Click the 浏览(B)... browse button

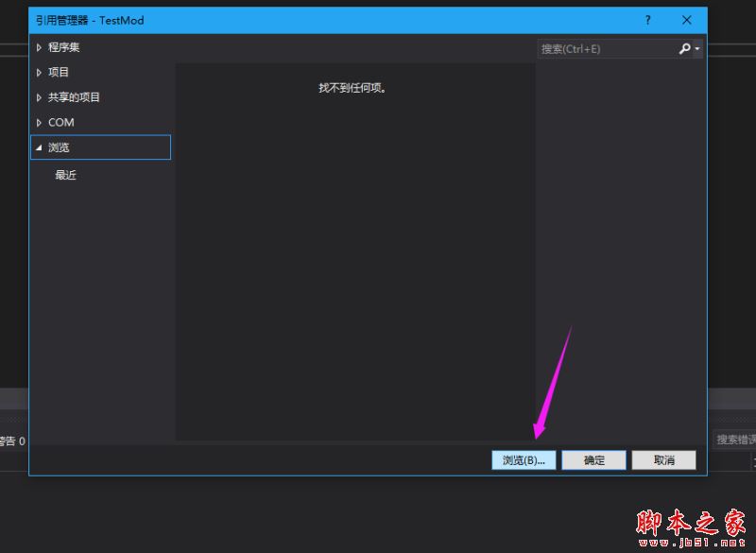(x=524, y=459)
